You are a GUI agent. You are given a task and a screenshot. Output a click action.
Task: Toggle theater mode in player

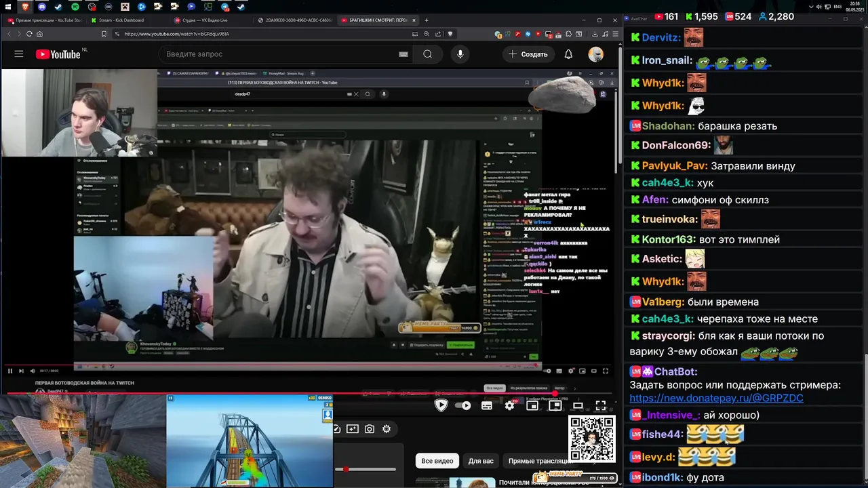(x=578, y=405)
